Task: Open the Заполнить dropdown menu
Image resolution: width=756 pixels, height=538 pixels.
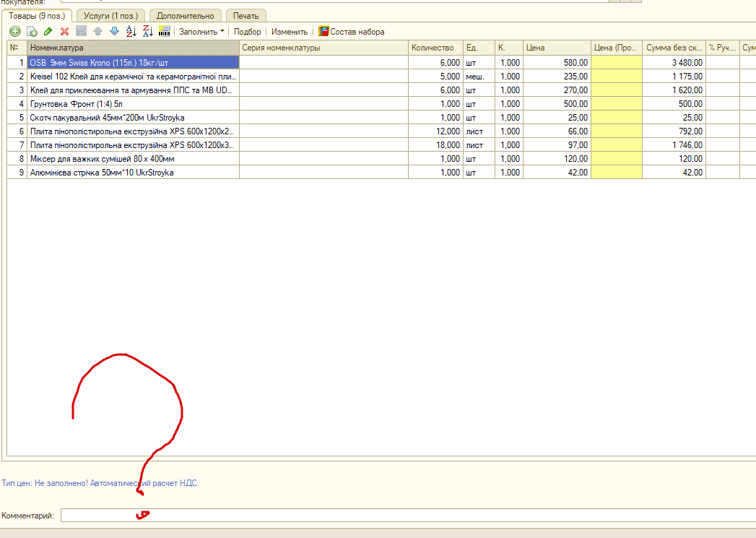Action: click(201, 32)
